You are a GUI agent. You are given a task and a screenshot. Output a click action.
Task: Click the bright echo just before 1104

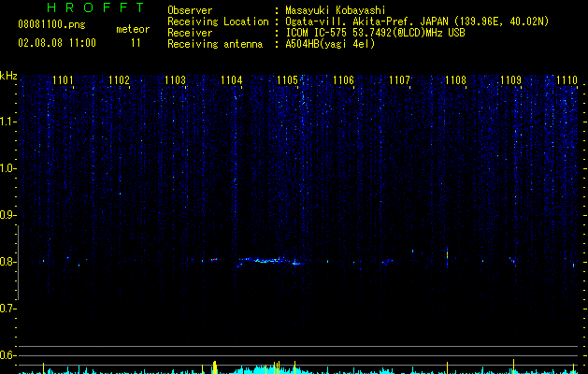tap(214, 259)
